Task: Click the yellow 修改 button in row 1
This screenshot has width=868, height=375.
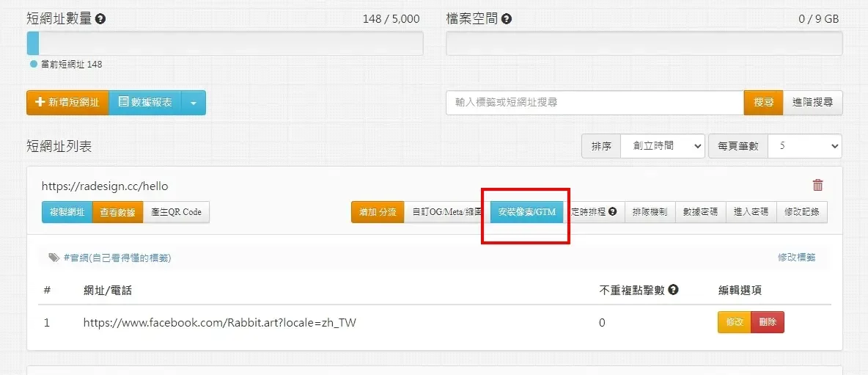Action: (x=734, y=322)
